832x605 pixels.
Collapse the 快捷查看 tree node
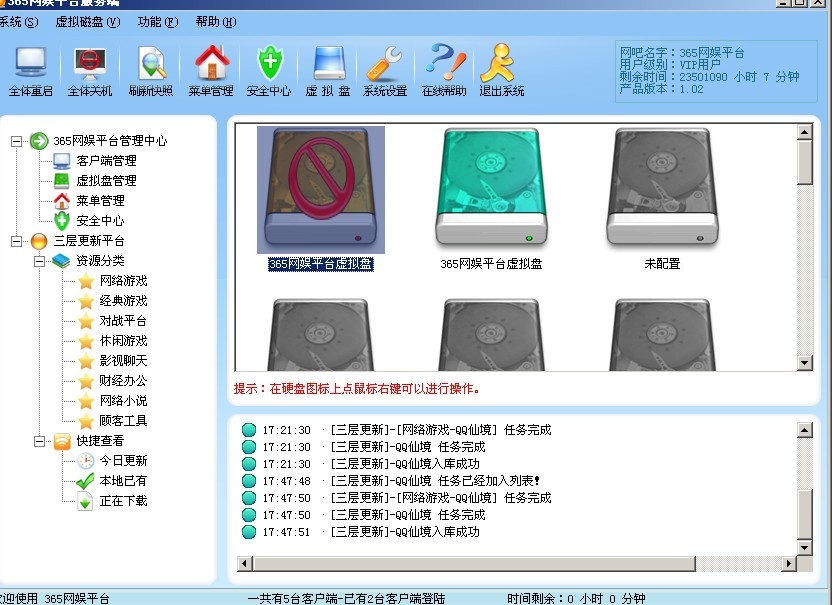(x=39, y=442)
